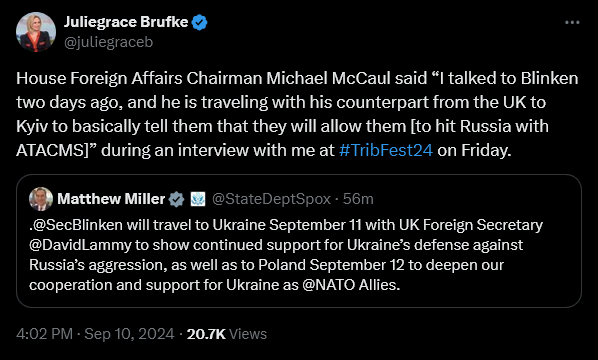
Task: Click the State Department seal affiliate icon
Action: 198,199
